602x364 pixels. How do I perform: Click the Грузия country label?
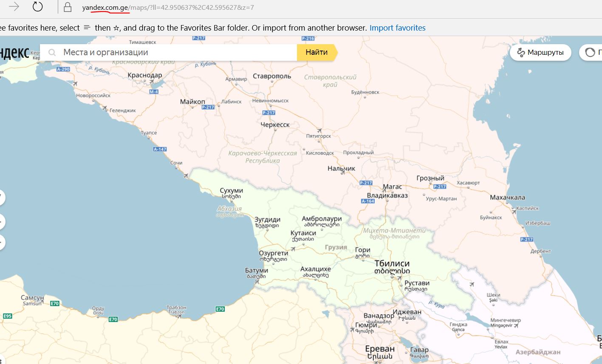[336, 247]
